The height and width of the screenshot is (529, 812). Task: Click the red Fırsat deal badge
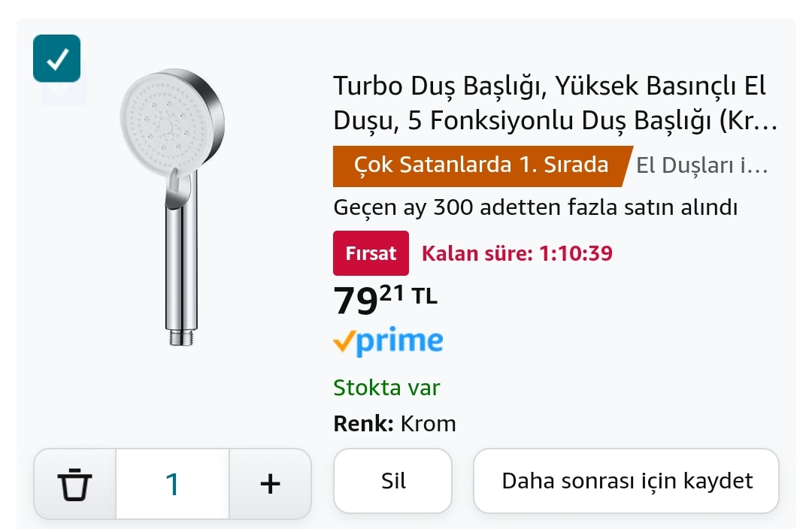coord(371,253)
